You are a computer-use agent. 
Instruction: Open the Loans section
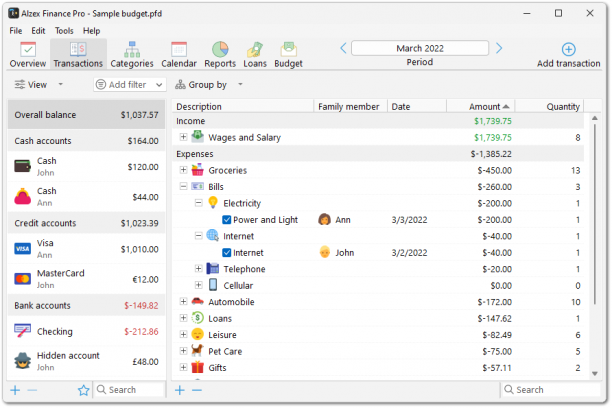[255, 55]
